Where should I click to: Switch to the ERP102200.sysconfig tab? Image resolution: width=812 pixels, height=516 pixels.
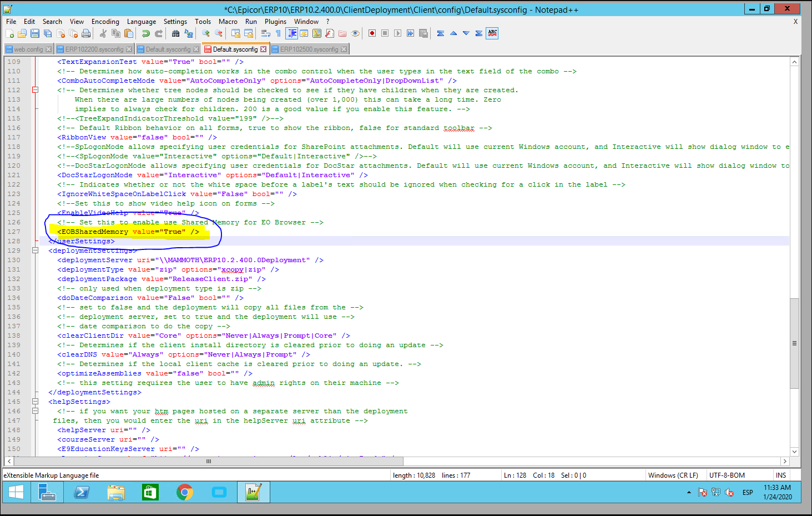(94, 49)
